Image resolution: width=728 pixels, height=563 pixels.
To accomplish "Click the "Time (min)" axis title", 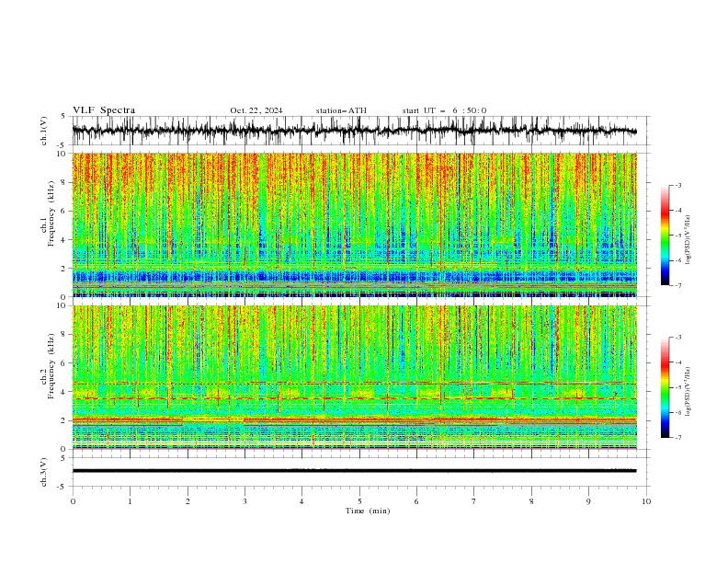I will click(368, 511).
